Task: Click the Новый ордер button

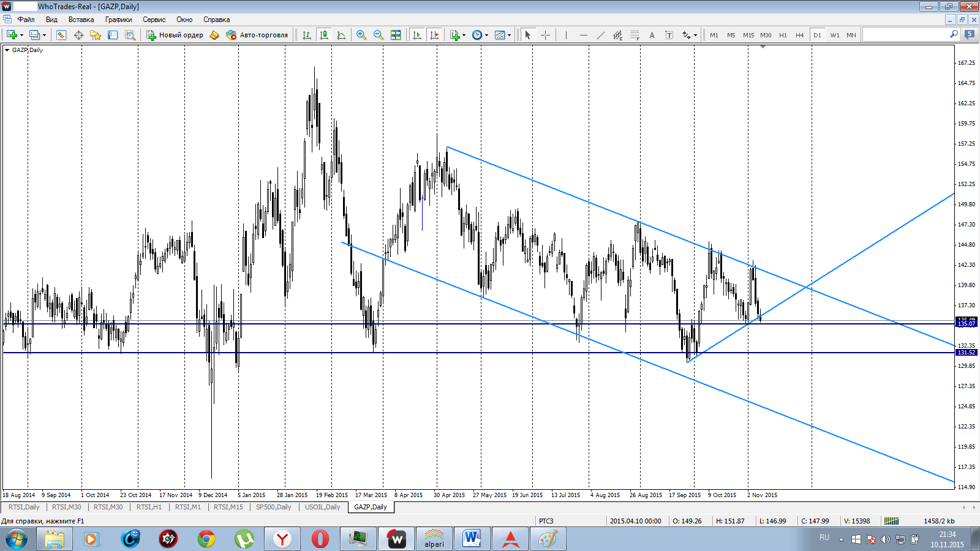Action: coord(175,35)
